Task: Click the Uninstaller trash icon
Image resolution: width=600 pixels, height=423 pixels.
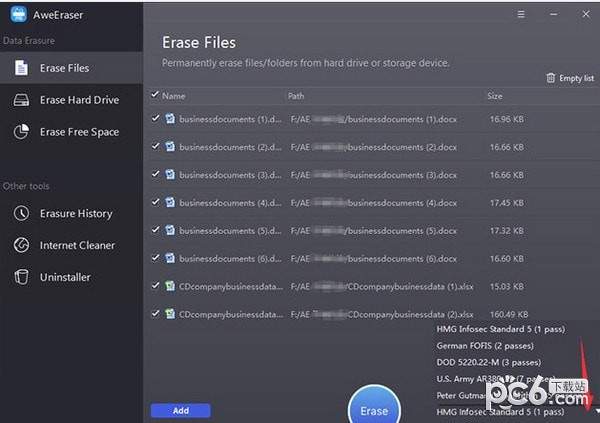Action: pos(21,277)
